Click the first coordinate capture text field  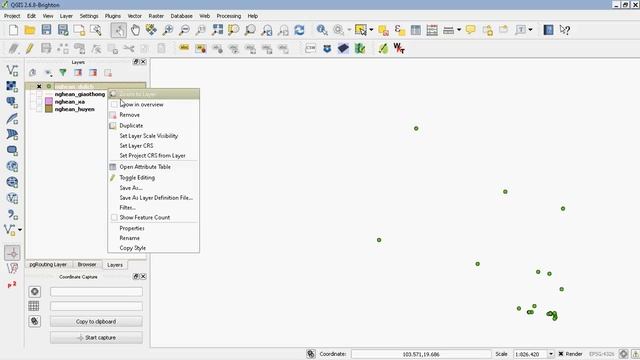(96, 291)
